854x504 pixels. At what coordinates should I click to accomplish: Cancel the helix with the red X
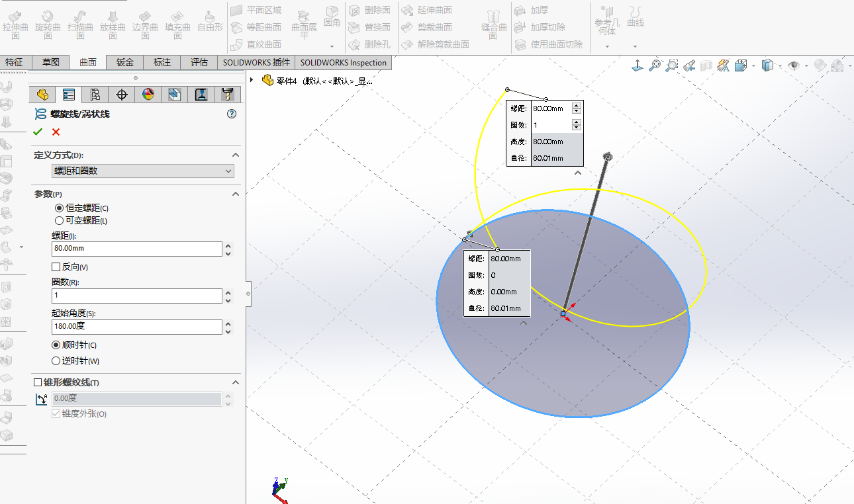tap(56, 132)
